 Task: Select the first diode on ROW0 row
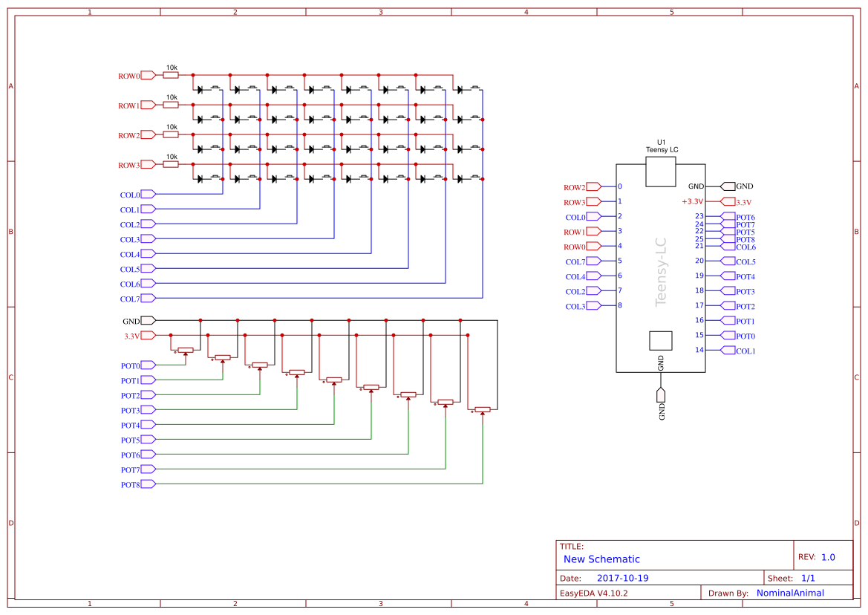coord(200,89)
